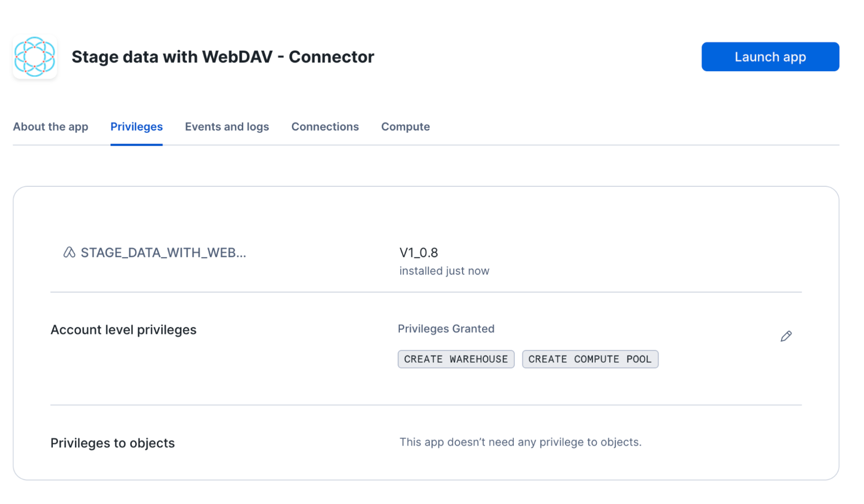The width and height of the screenshot is (864, 504).
Task: Click the pencil edit privileges icon
Action: [x=786, y=336]
